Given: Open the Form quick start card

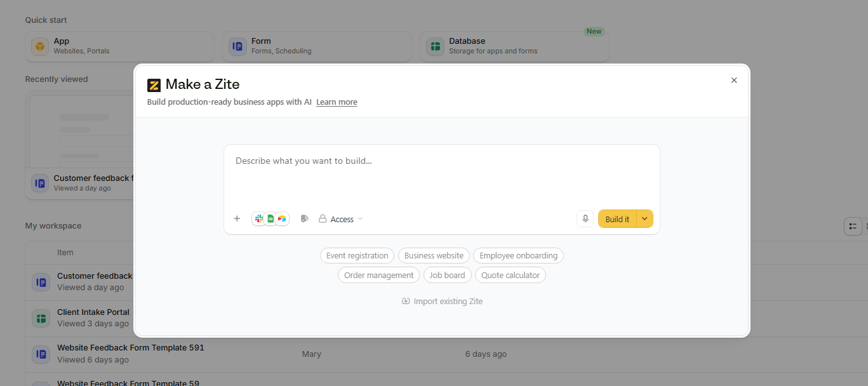Looking at the screenshot, I should (317, 46).
